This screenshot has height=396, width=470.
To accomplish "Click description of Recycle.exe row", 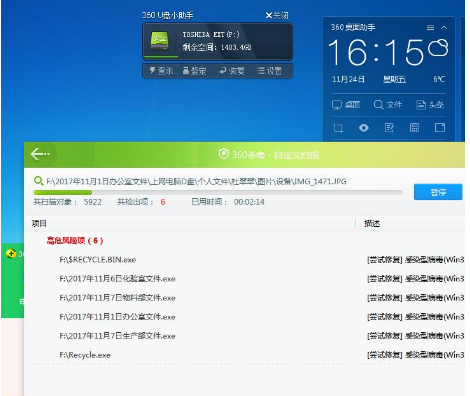I will [x=416, y=355].
